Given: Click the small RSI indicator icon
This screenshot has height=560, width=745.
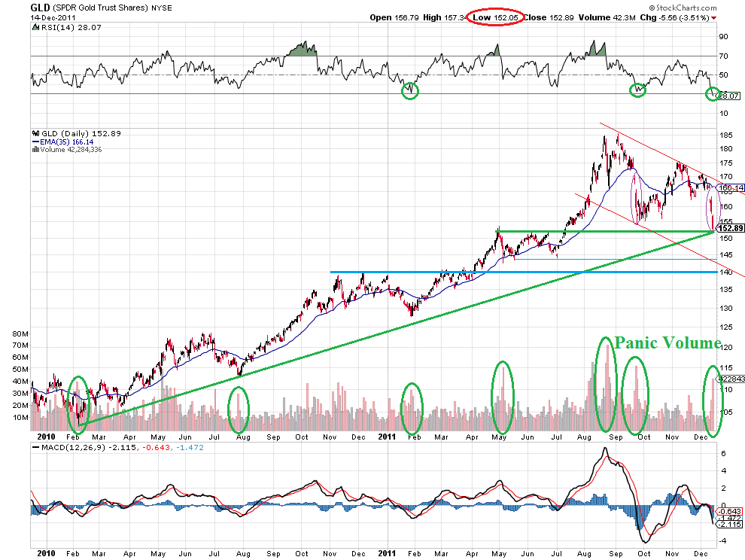Looking at the screenshot, I should (x=35, y=28).
